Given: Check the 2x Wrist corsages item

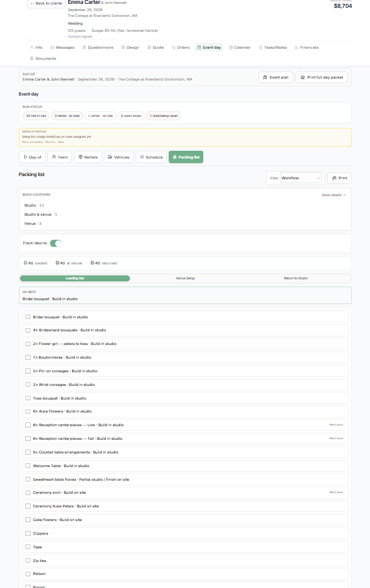Looking at the screenshot, I should (28, 385).
